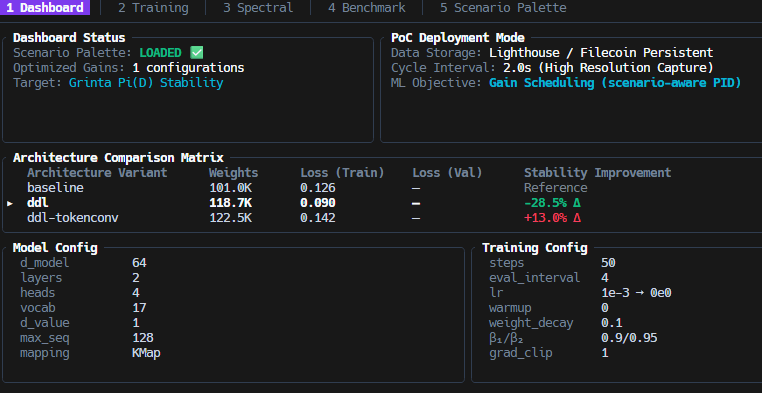Click the Gain Scheduling ML objective text
Screen dimensions: 762x393
615,83
